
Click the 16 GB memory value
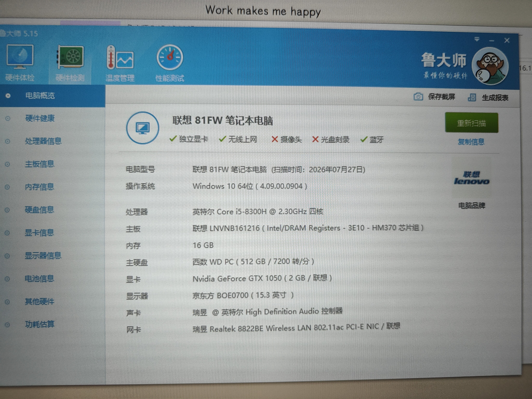coord(203,245)
